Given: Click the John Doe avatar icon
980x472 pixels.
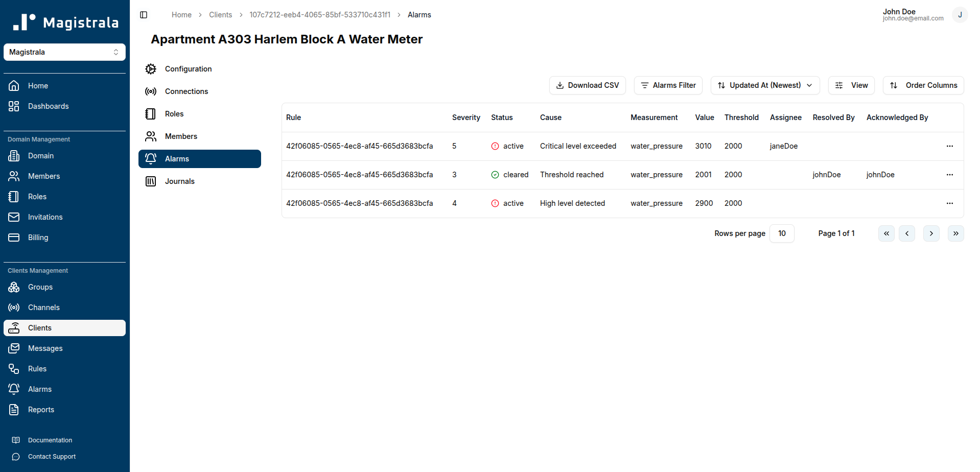Looking at the screenshot, I should click(x=960, y=15).
